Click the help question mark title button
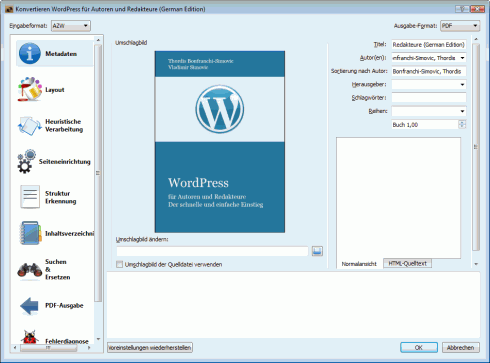Viewport: 490px width, 363px height. [462, 9]
